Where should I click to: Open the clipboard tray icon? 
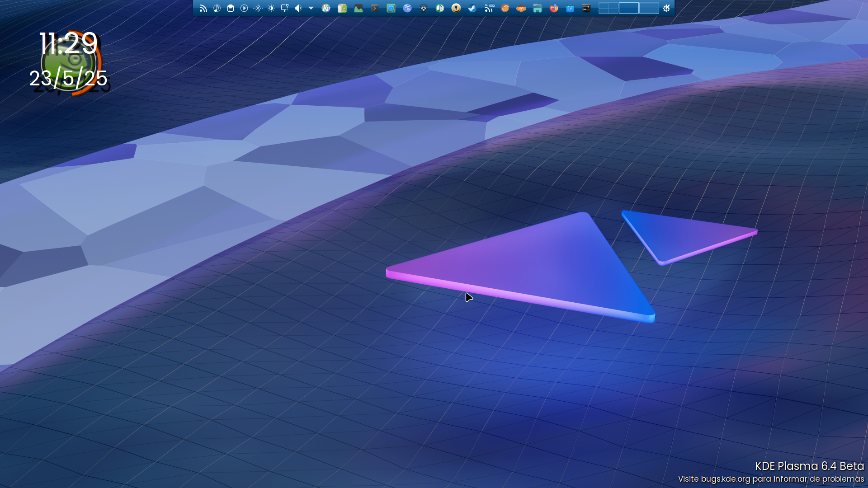click(231, 8)
